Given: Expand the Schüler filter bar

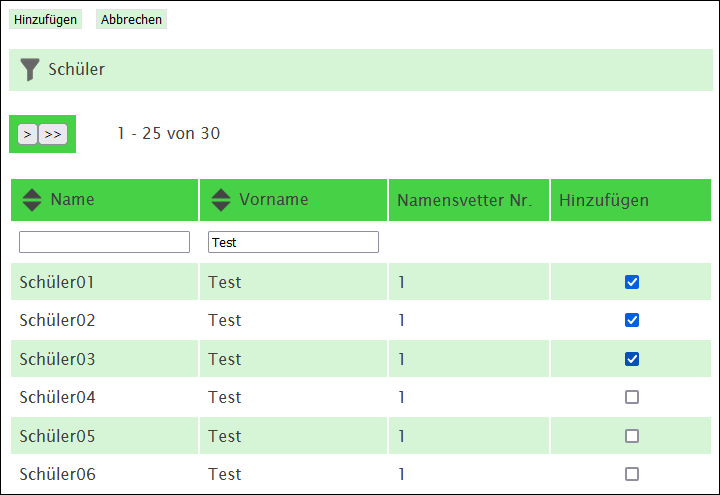Looking at the screenshot, I should (361, 70).
